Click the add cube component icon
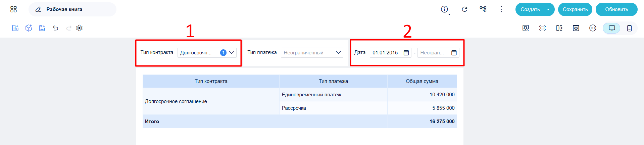The width and height of the screenshot is (644, 145). (x=29, y=28)
